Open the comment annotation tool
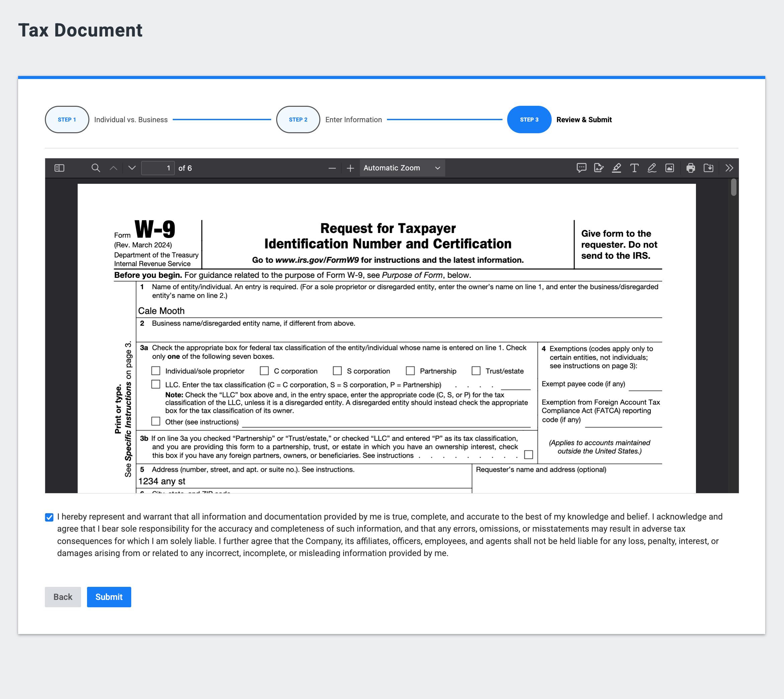The width and height of the screenshot is (784, 699). (581, 168)
